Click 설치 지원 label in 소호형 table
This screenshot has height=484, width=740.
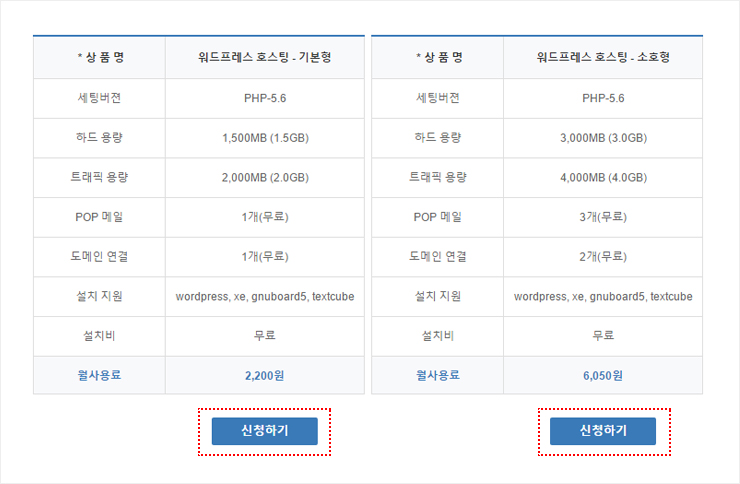(x=438, y=296)
